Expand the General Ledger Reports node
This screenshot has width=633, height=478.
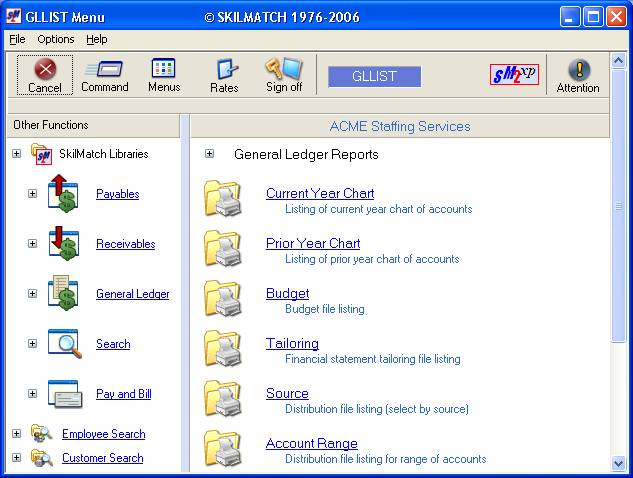tap(209, 154)
